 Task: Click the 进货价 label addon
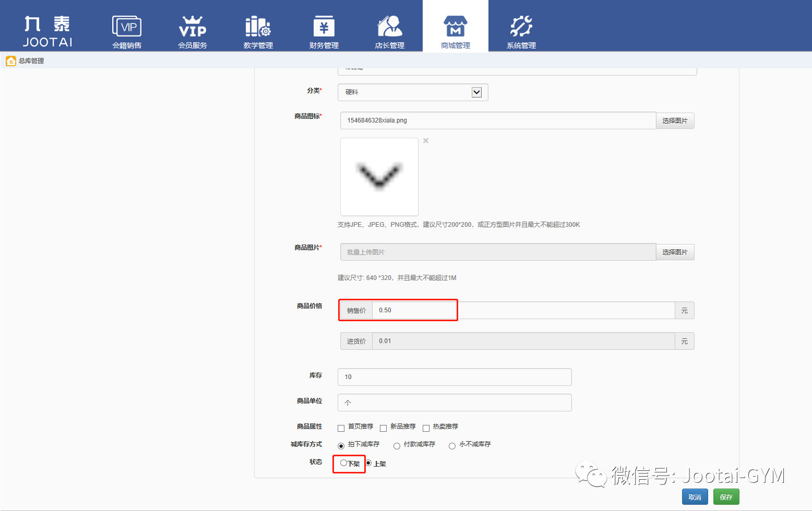pyautogui.click(x=356, y=341)
